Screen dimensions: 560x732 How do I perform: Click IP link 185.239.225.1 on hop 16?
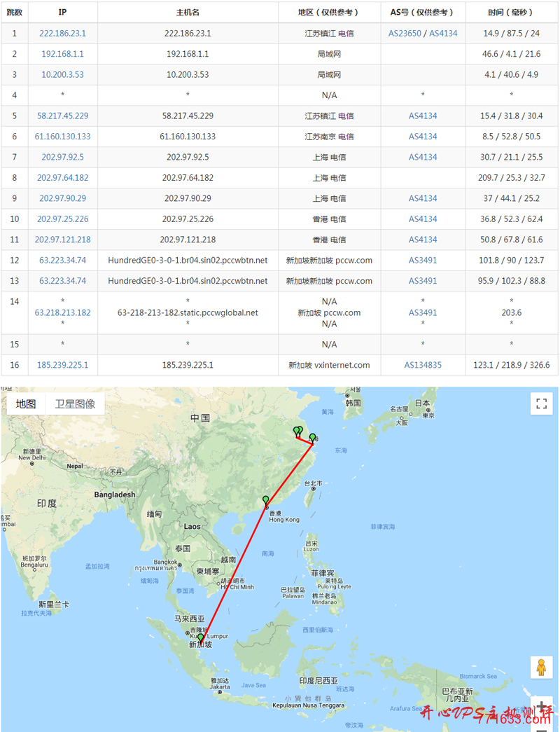click(x=63, y=364)
